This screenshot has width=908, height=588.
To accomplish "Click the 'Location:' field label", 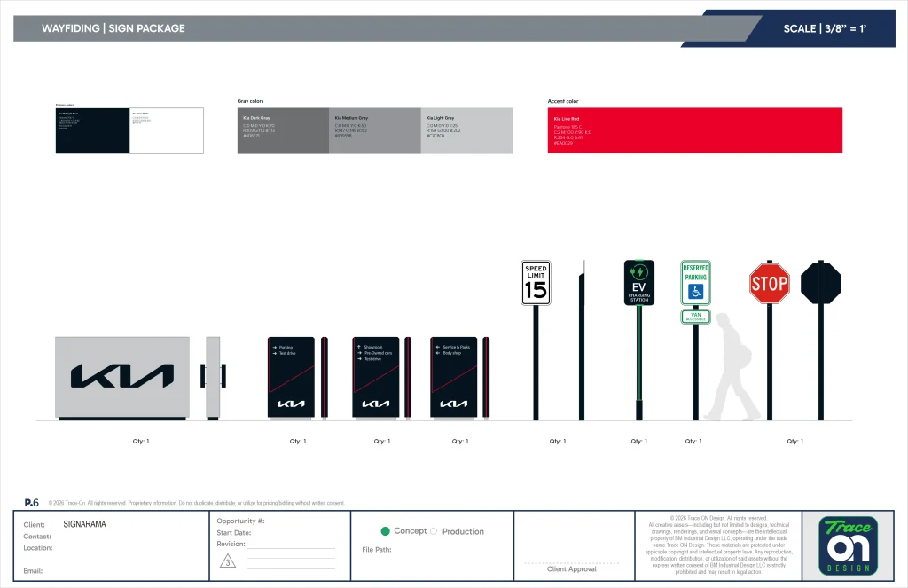I will pyautogui.click(x=37, y=547).
